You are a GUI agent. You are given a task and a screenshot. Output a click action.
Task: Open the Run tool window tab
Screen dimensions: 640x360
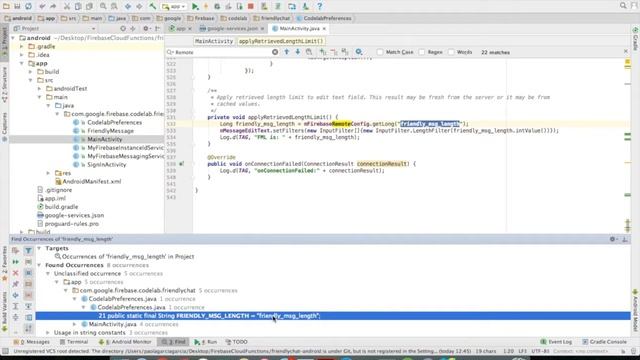[x=206, y=342]
